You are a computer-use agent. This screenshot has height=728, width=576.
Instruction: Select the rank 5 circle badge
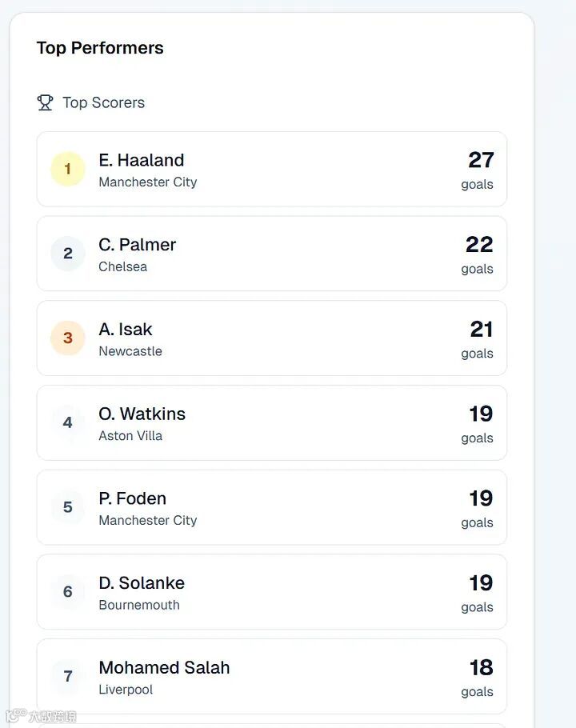68,507
